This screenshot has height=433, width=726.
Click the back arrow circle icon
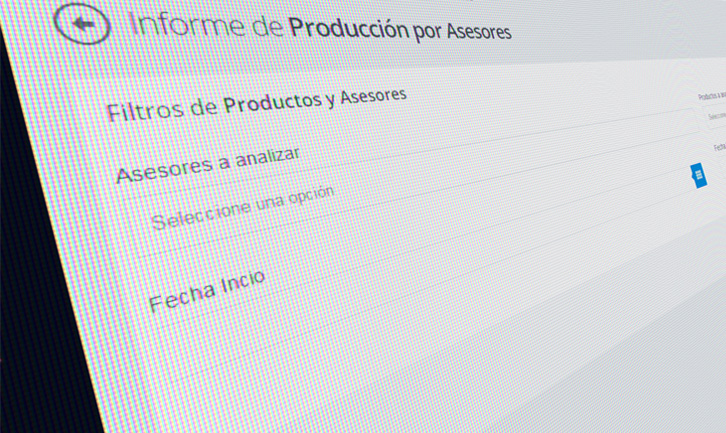pyautogui.click(x=82, y=22)
